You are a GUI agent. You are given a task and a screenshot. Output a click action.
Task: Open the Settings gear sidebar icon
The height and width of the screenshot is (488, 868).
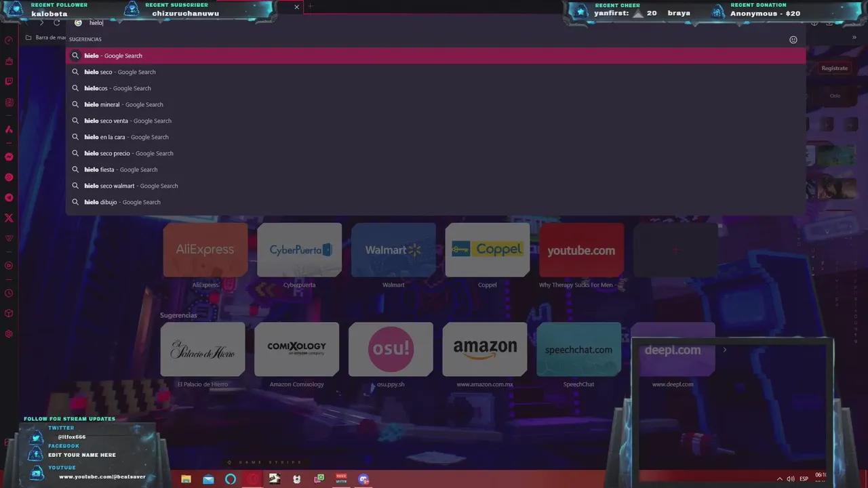(x=9, y=333)
